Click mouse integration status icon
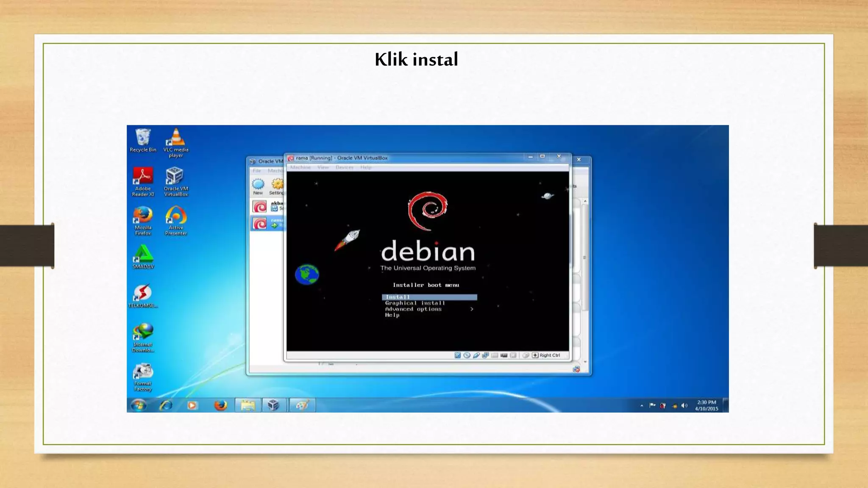The height and width of the screenshot is (488, 868). (526, 355)
